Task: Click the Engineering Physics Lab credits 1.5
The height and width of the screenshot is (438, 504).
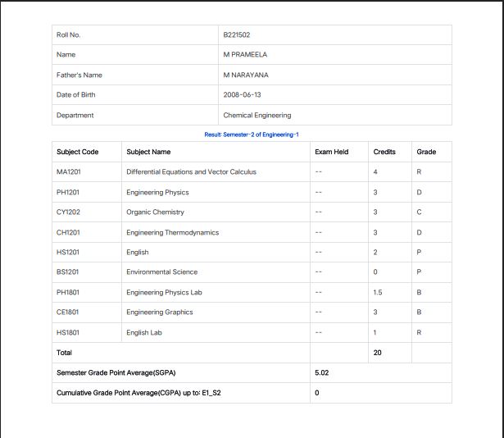Action: (x=379, y=292)
